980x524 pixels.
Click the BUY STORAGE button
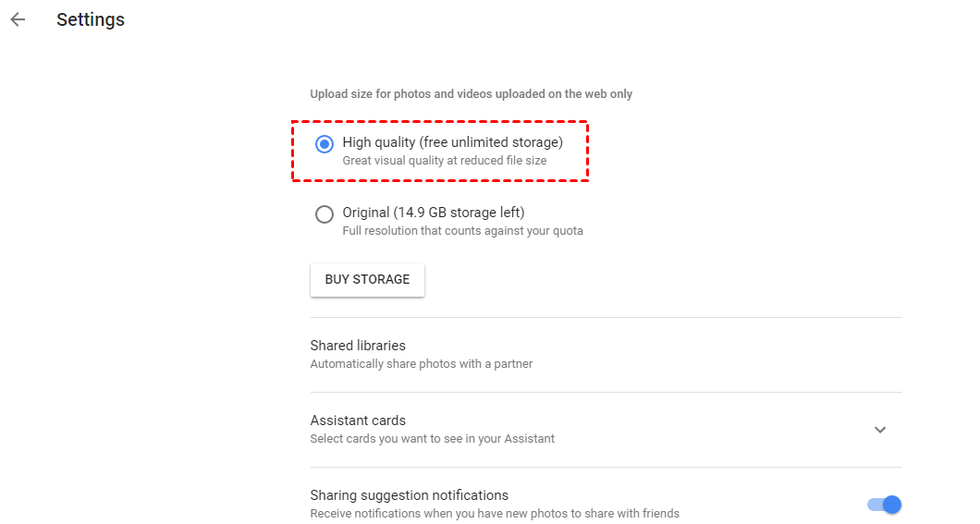click(367, 280)
